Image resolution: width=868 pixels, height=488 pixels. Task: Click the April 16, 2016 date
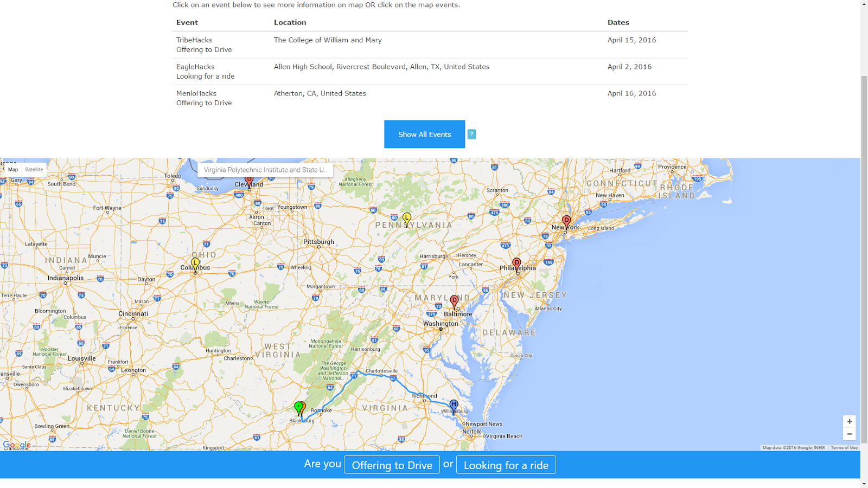point(631,93)
